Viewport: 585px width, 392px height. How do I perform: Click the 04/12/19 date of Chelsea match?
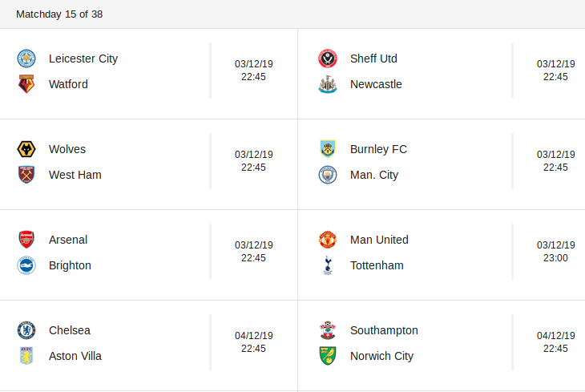[x=254, y=336]
